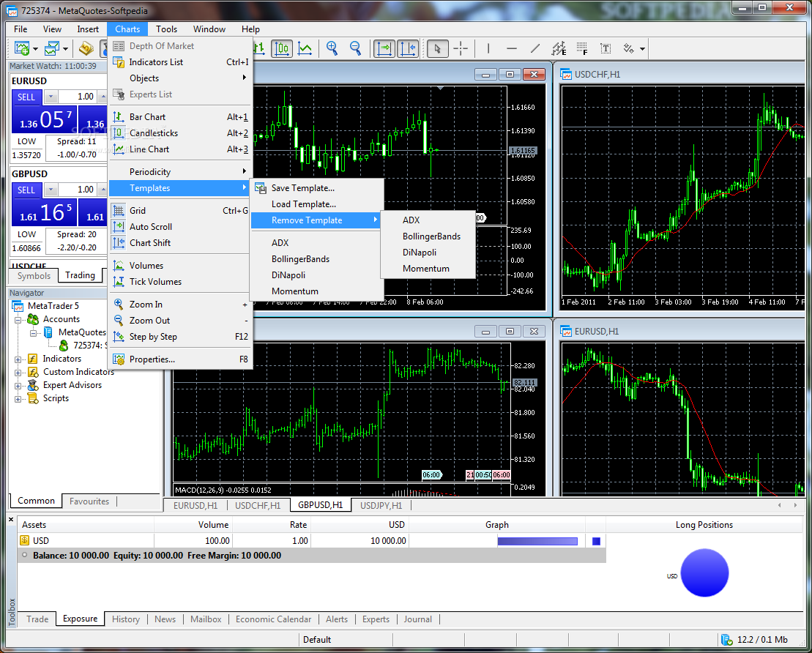This screenshot has width=812, height=653.
Task: Apply the Momentum template
Action: point(317,291)
